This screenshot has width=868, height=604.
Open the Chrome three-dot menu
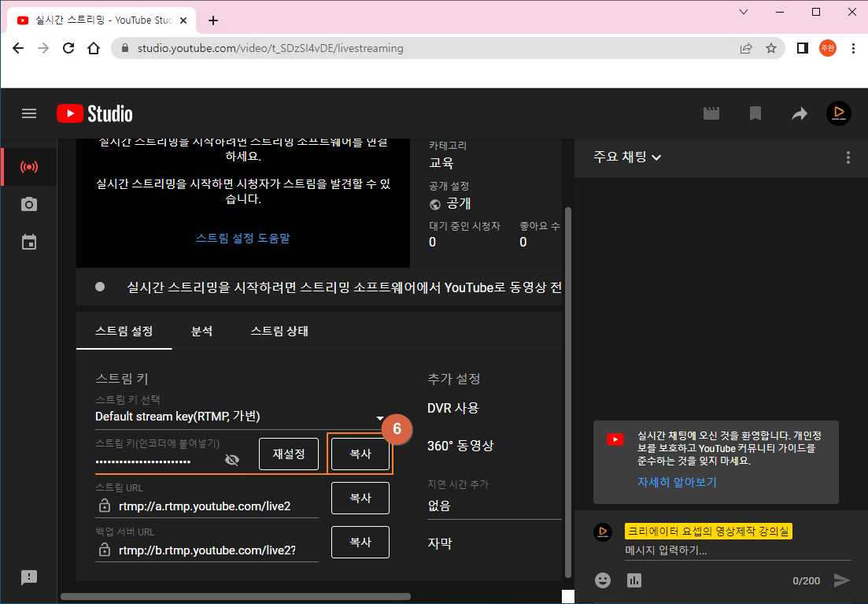[x=853, y=48]
